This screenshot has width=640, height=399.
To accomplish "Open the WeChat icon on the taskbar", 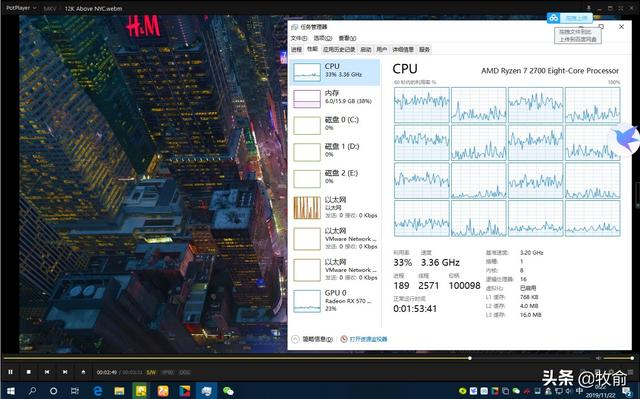I will pos(228,391).
